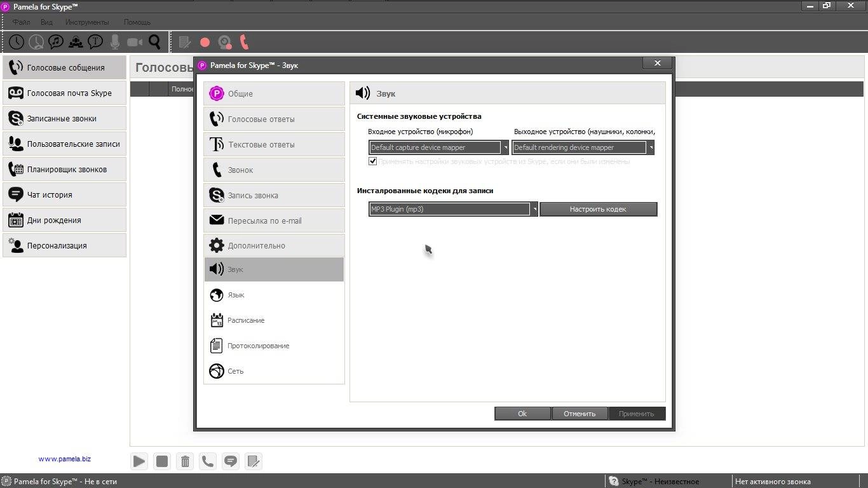Select Протоколирование item in settings list

(x=274, y=346)
